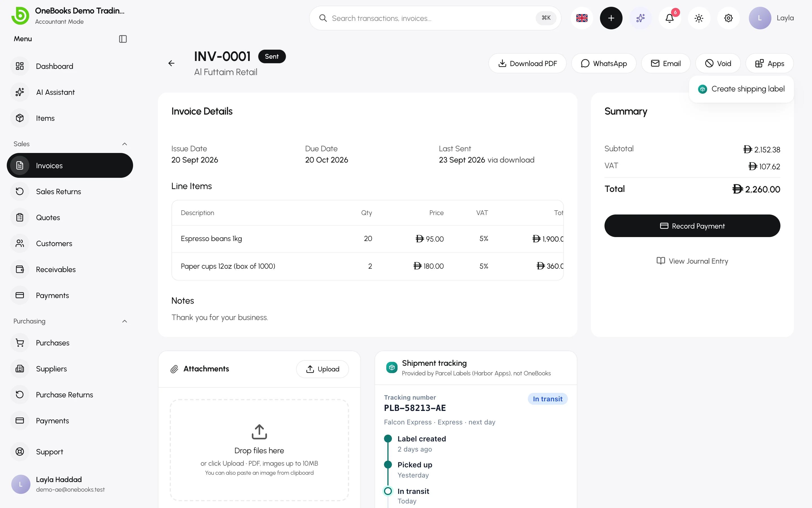Click the paperclip Attachments icon
Image resolution: width=812 pixels, height=508 pixels.
click(174, 369)
